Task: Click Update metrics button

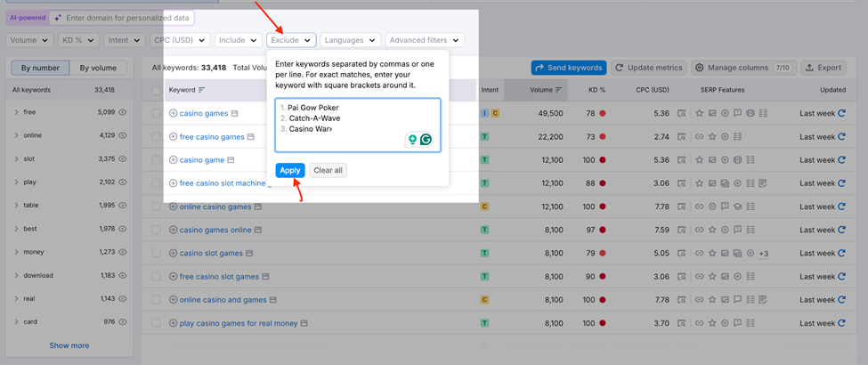Action: [x=649, y=68]
